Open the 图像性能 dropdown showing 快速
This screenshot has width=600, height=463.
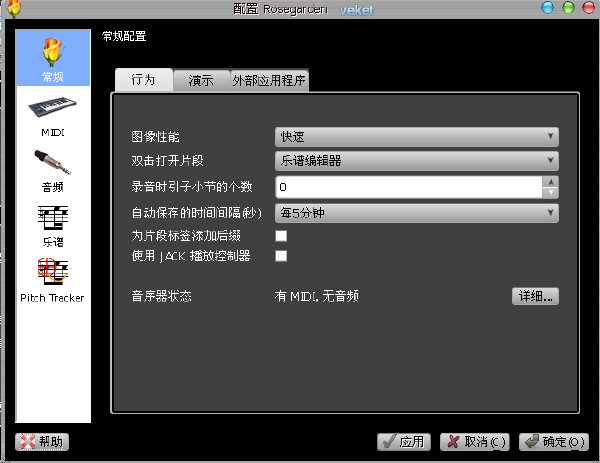click(x=417, y=137)
